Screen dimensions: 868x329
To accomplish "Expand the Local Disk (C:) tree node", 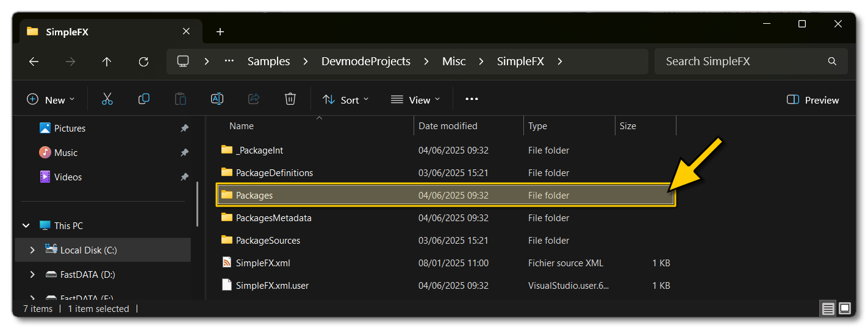I will [32, 250].
